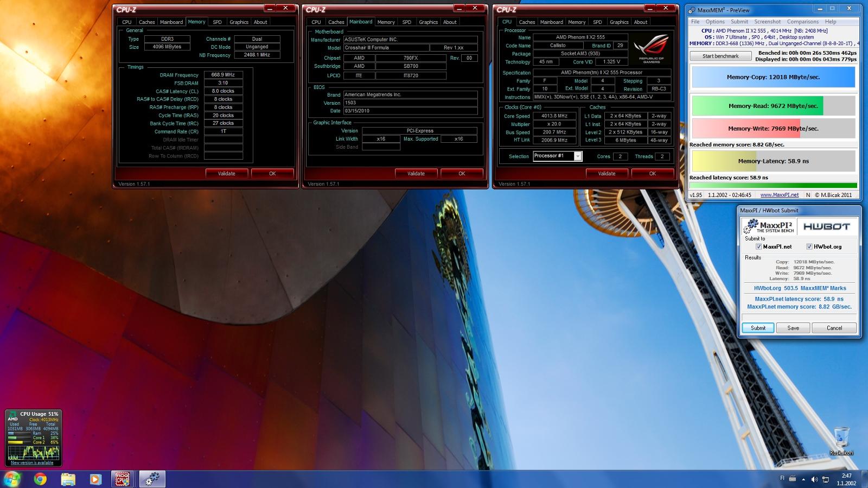
Task: Open the Windows Start orb
Action: pos(12,479)
